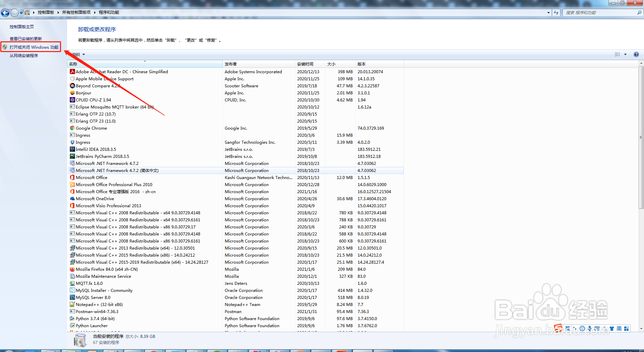The width and height of the screenshot is (644, 352).
Task: Sort list by 版本 column header
Action: click(379, 64)
